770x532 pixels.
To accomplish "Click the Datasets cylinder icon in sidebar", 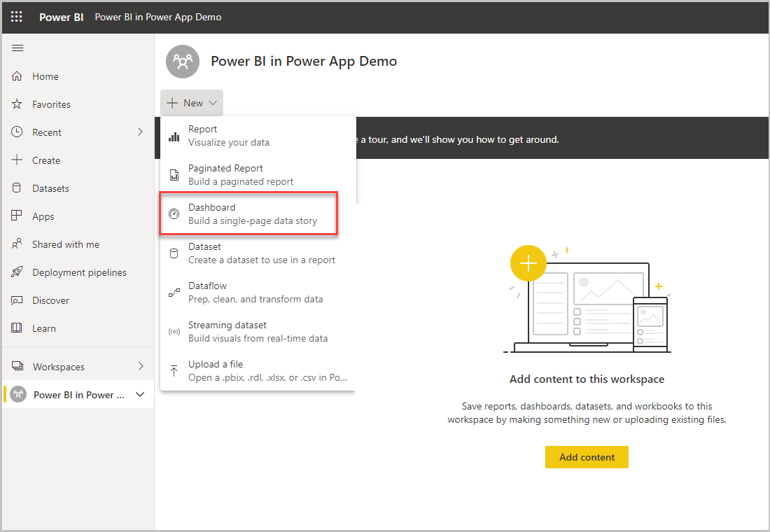I will pyautogui.click(x=17, y=188).
